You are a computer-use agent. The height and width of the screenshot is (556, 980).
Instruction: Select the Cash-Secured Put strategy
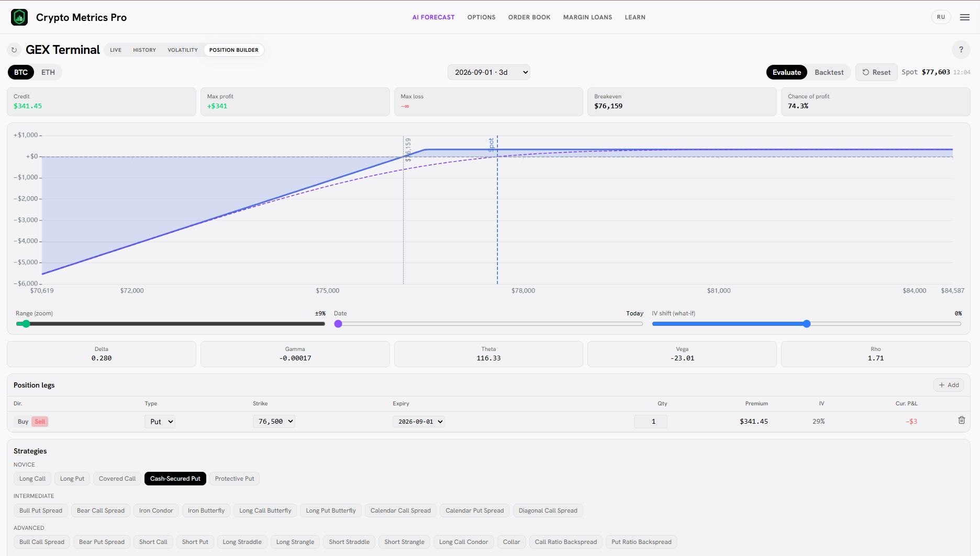pos(175,479)
